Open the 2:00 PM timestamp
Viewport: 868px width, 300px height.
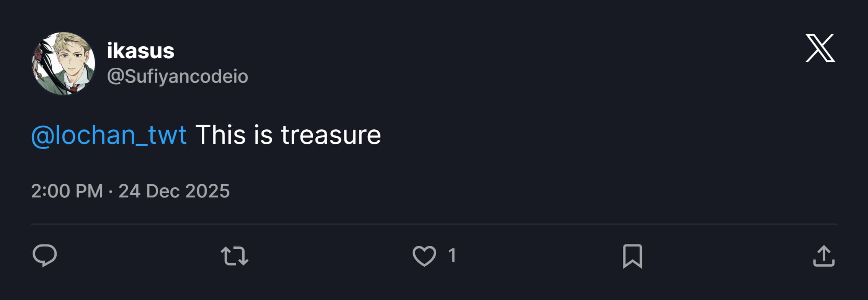67,191
